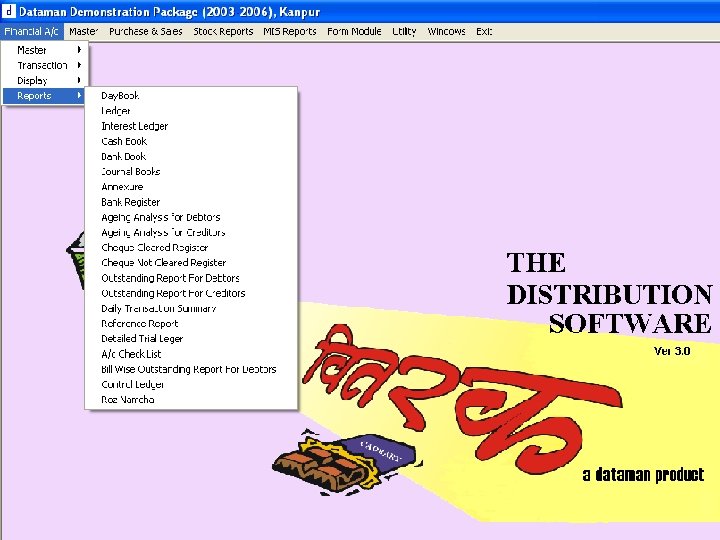Select Outstanding Report For Creditors
This screenshot has width=720, height=540.
191,293
